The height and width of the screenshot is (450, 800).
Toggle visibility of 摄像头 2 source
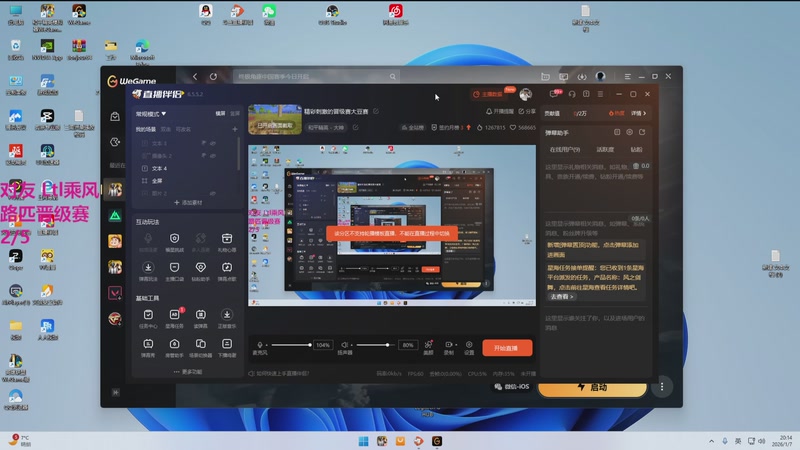213,156
